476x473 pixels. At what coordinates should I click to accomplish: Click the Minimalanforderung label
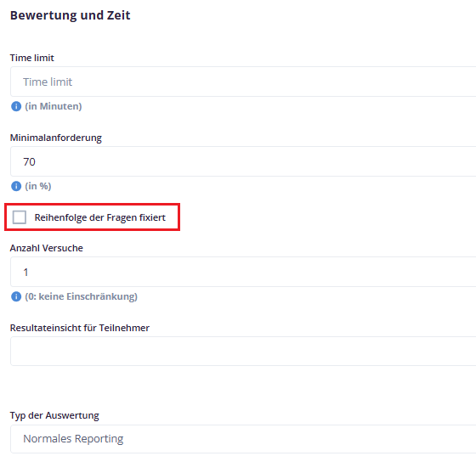[x=56, y=138]
